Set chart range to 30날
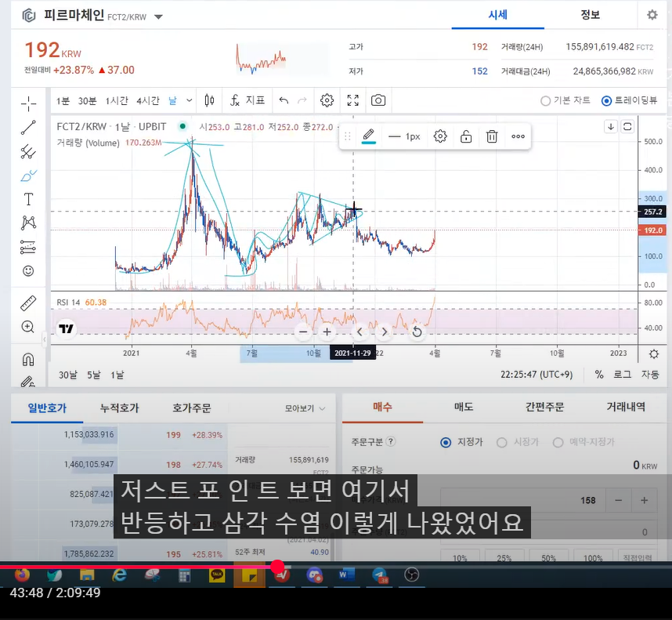The image size is (672, 620). click(x=67, y=375)
